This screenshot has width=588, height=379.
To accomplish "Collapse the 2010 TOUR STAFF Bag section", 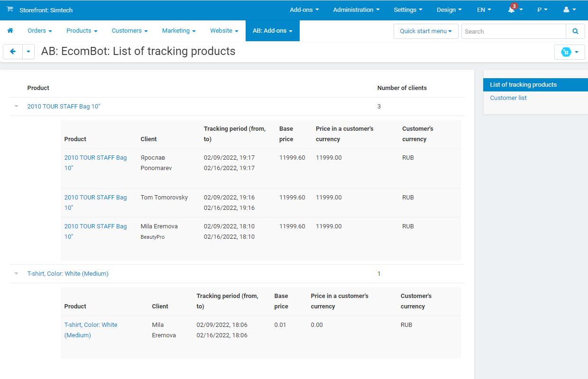I will click(16, 106).
